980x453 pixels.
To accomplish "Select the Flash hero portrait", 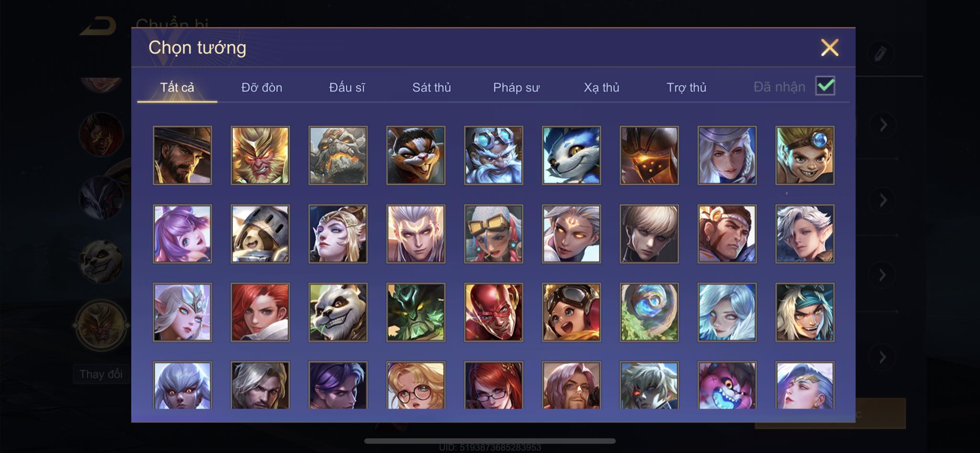I will (x=493, y=312).
